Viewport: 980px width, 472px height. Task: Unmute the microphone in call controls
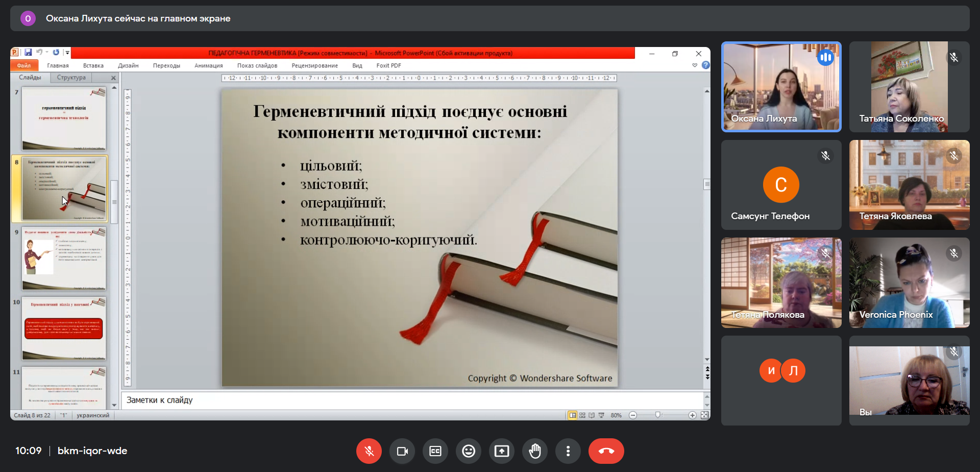tap(369, 451)
